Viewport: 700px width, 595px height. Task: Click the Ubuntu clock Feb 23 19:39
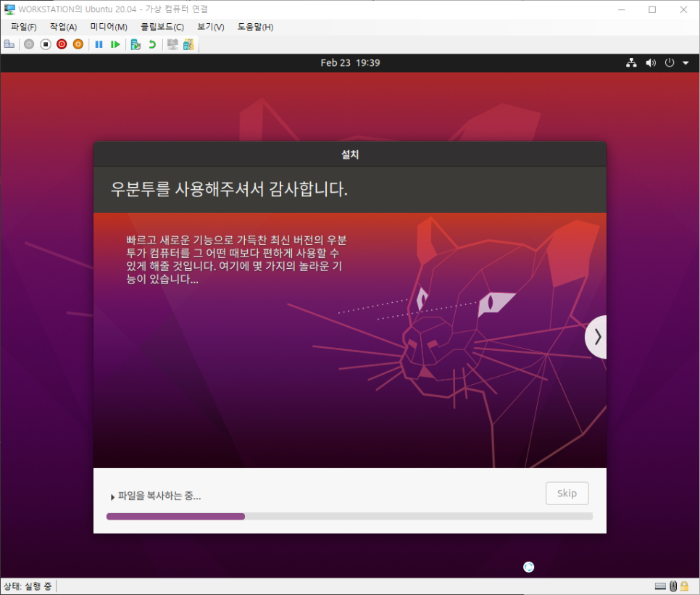(x=350, y=63)
